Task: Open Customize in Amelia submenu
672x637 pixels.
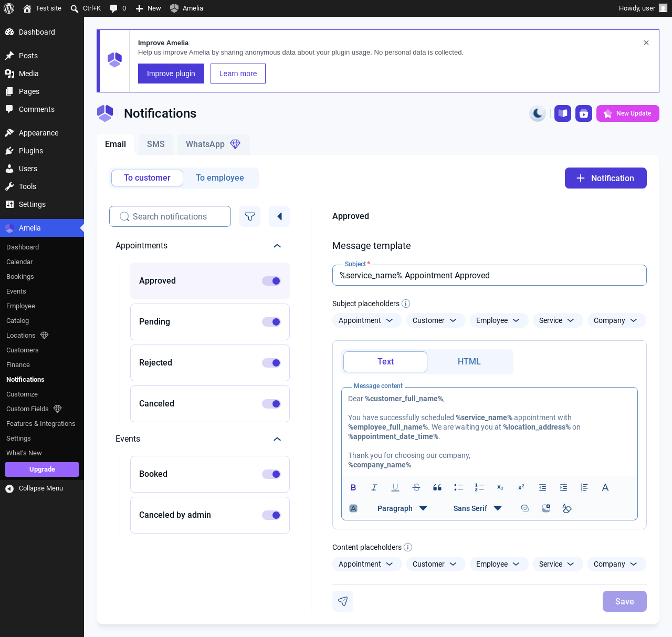Action: pos(22,394)
